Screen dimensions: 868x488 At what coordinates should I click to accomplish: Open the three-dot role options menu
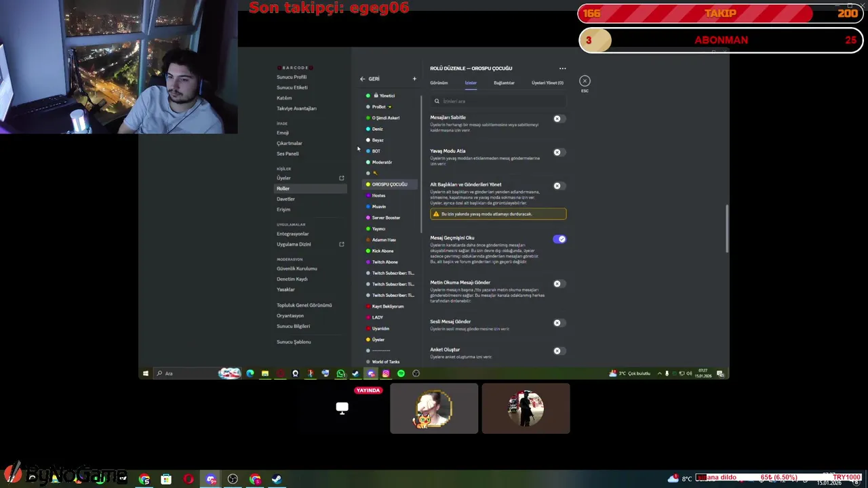[562, 68]
